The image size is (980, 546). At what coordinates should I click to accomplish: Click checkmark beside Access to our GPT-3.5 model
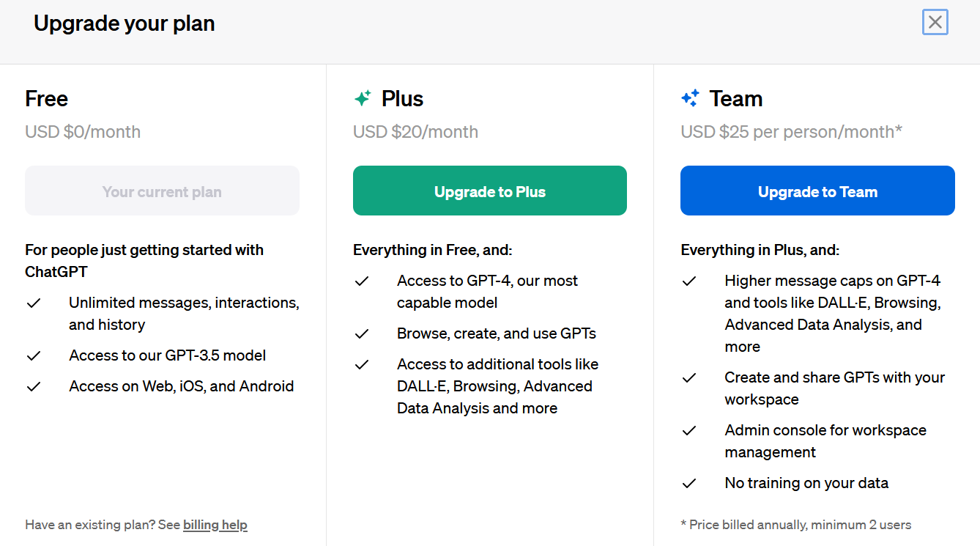(34, 355)
